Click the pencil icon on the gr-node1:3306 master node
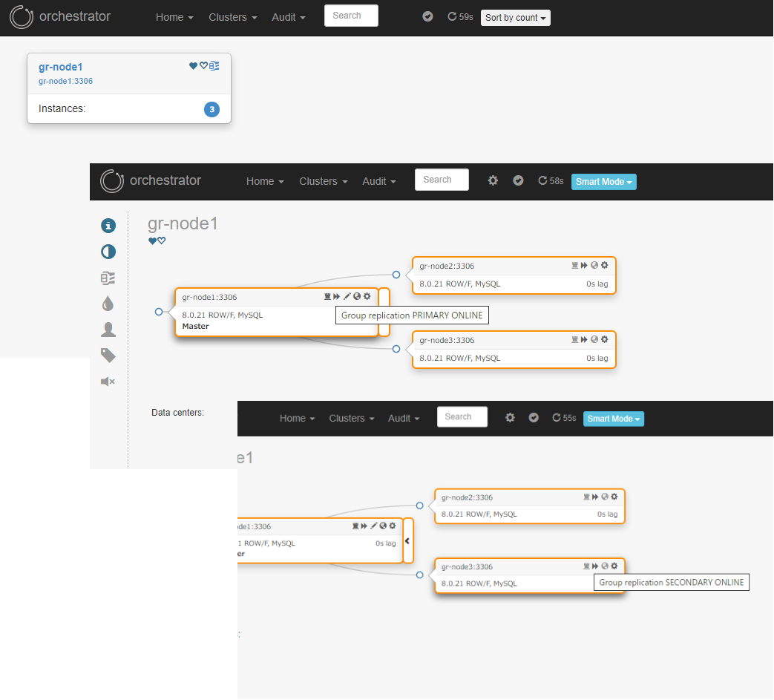 347,296
